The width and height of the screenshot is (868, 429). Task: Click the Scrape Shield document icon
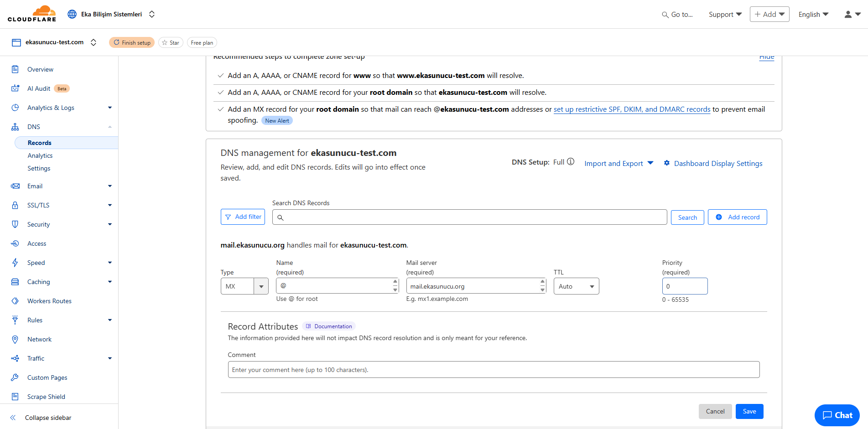(x=15, y=397)
